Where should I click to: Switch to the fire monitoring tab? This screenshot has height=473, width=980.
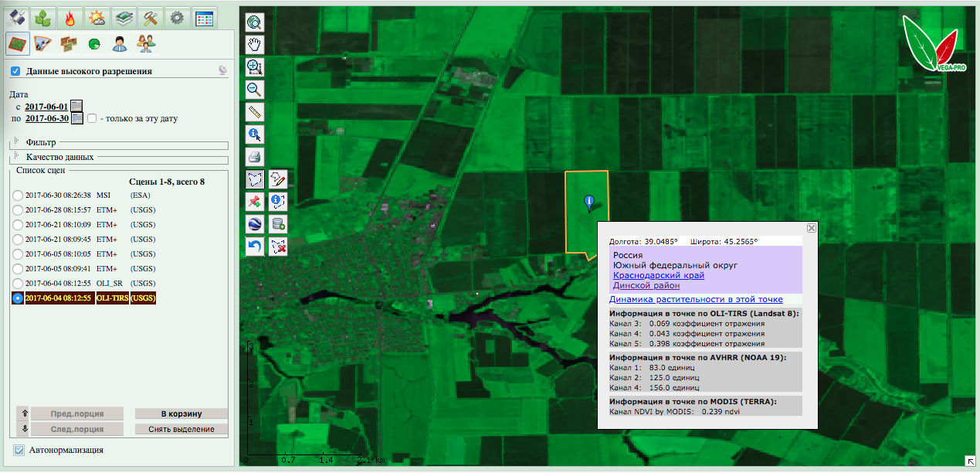click(70, 18)
